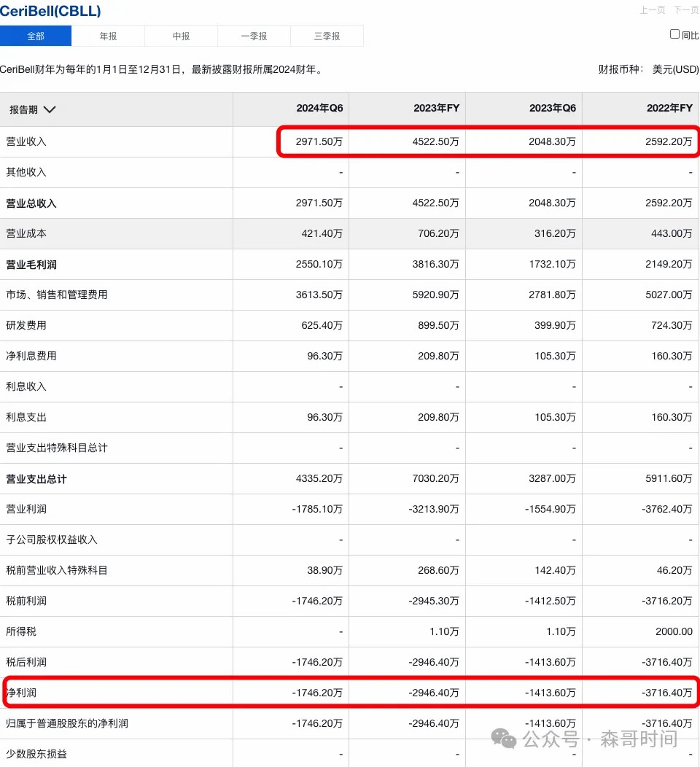Click the 421.40万 营业成本 value
Viewport: 700px width, 767px height.
[x=322, y=234]
